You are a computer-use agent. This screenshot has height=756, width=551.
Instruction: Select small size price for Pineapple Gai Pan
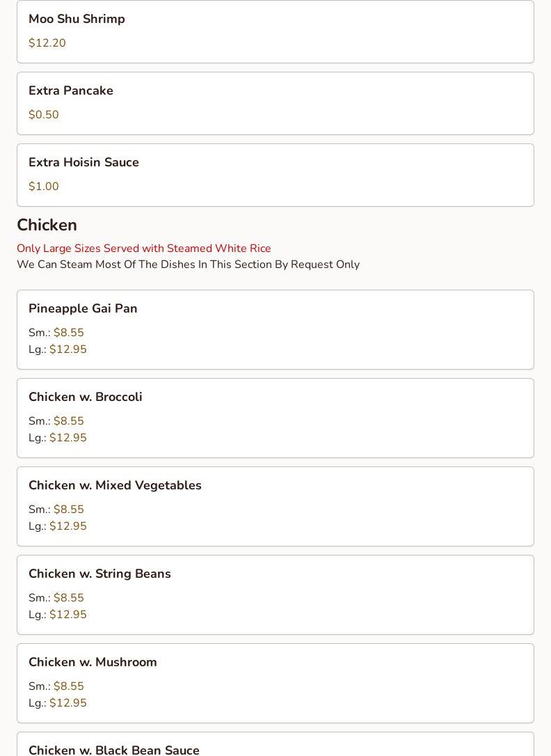(x=68, y=333)
